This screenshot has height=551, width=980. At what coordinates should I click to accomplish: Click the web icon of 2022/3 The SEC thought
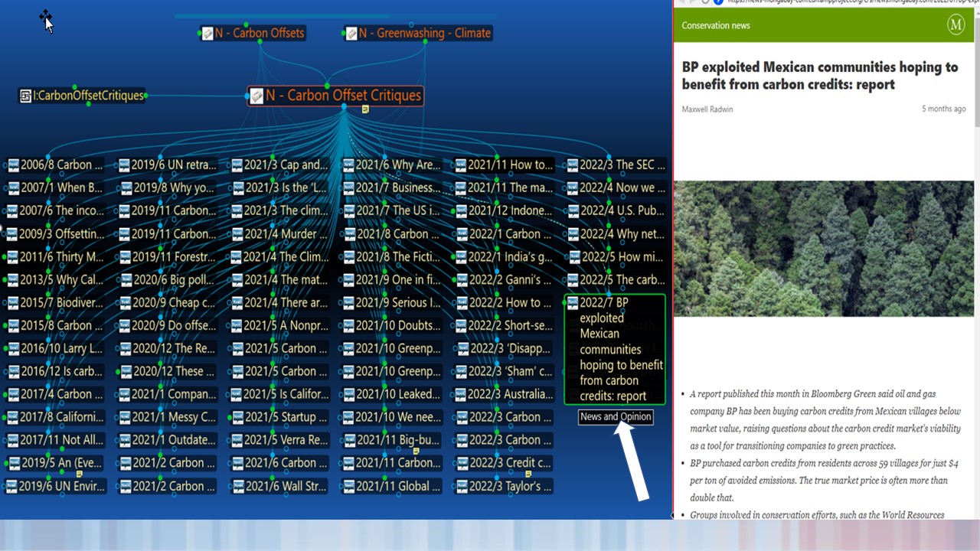pos(573,165)
